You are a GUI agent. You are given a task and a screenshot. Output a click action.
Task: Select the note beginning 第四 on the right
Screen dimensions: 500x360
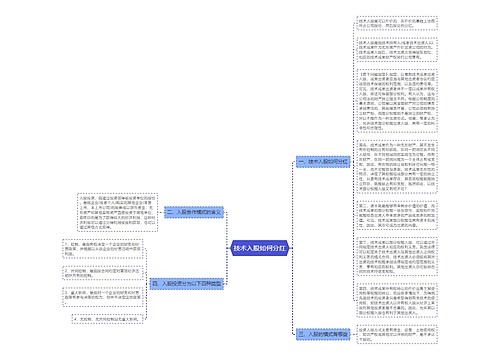click(x=397, y=300)
